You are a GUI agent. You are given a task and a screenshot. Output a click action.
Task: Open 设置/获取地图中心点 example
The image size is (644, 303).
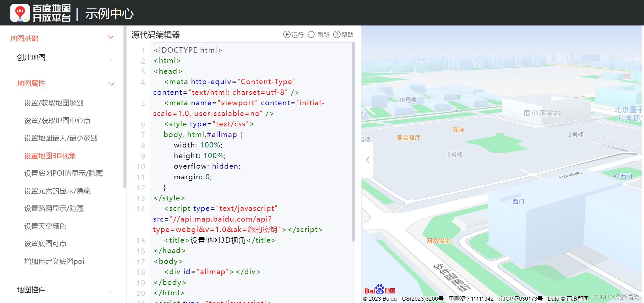click(x=57, y=121)
